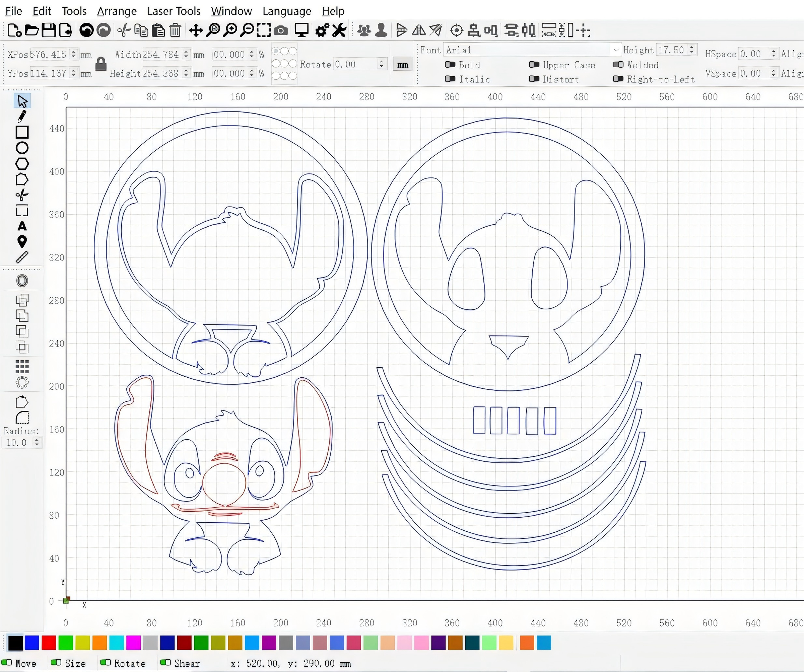Open the Preview monitor icon
Image resolution: width=804 pixels, height=672 pixels.
coord(301,30)
